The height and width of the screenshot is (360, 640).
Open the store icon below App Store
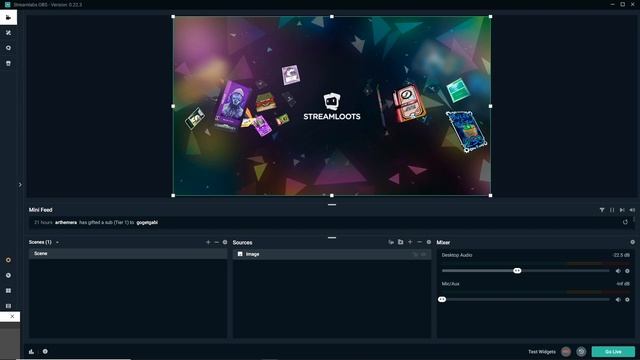click(8, 63)
